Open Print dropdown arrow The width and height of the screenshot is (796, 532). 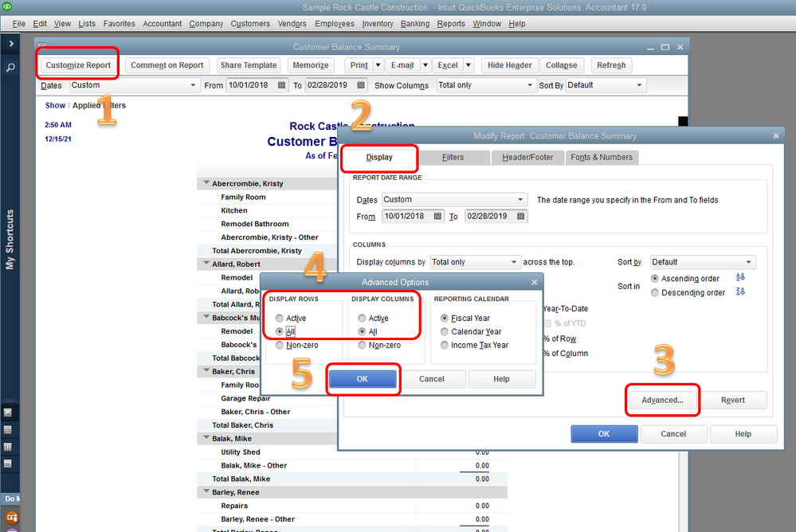click(x=378, y=65)
